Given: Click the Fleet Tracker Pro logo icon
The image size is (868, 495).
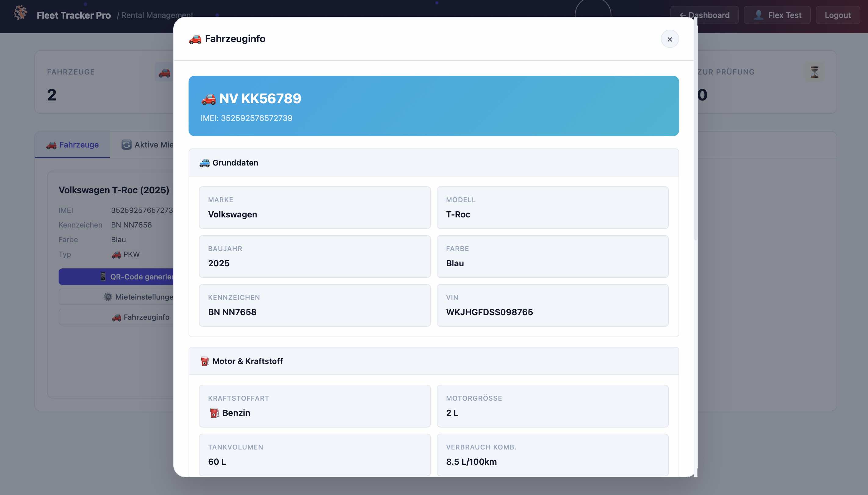Looking at the screenshot, I should pyautogui.click(x=20, y=13).
